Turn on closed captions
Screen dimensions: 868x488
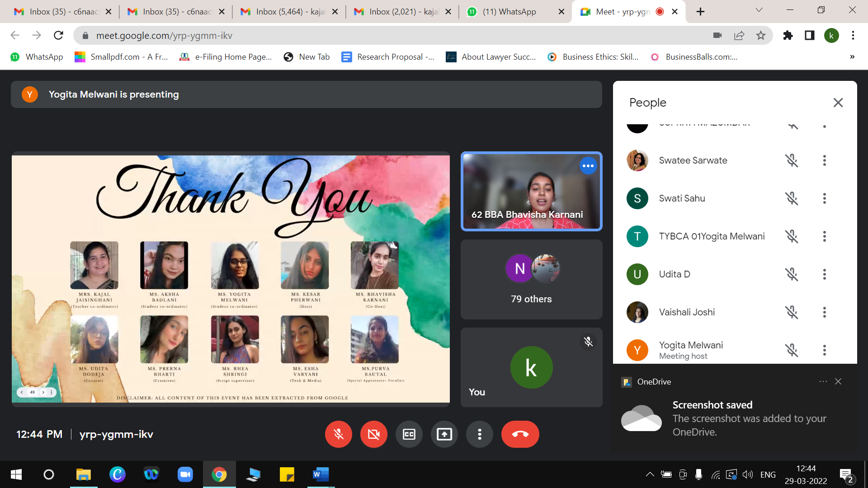[409, 434]
